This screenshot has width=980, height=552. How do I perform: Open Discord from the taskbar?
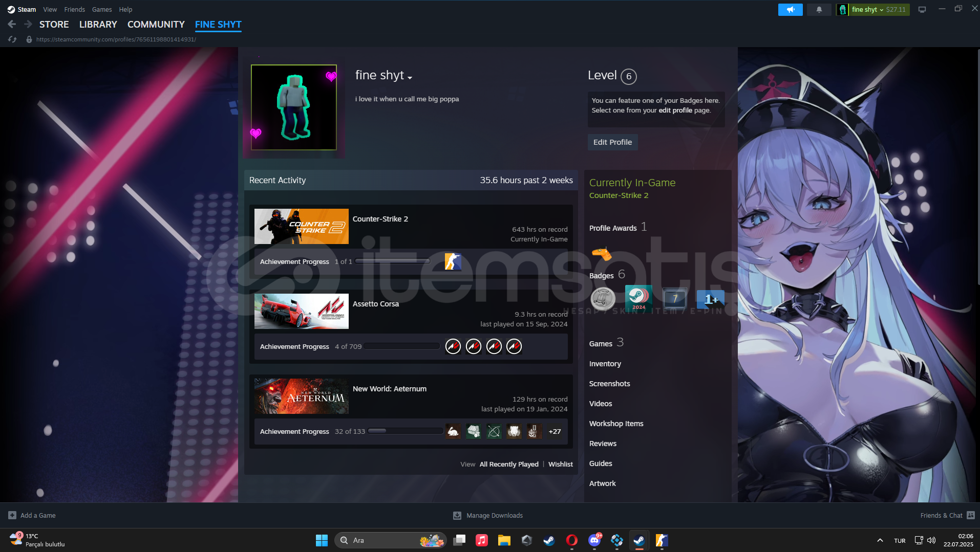(x=594, y=540)
